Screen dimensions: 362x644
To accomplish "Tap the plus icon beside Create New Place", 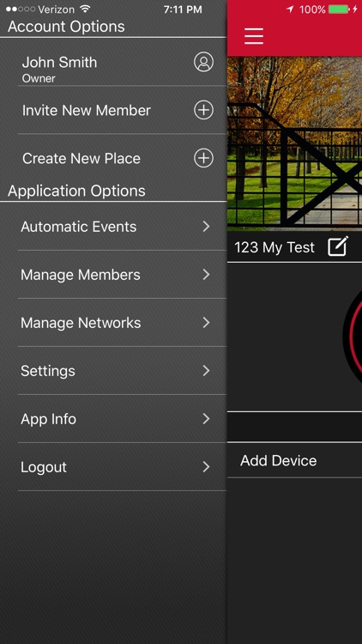I will [x=203, y=158].
